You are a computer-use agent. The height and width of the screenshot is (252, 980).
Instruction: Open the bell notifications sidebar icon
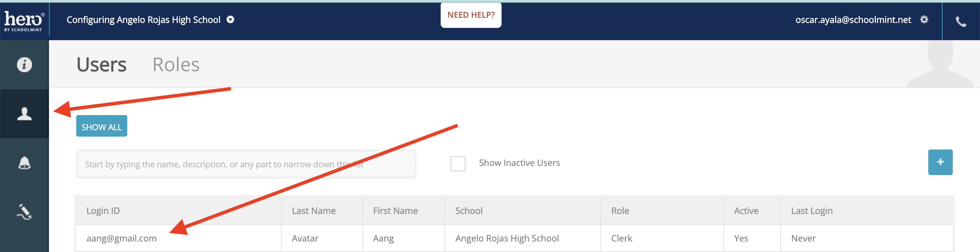coord(24,163)
